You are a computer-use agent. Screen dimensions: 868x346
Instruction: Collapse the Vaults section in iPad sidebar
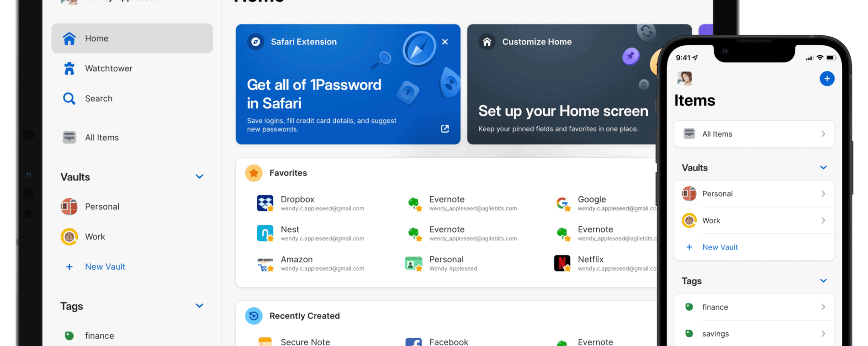(200, 176)
